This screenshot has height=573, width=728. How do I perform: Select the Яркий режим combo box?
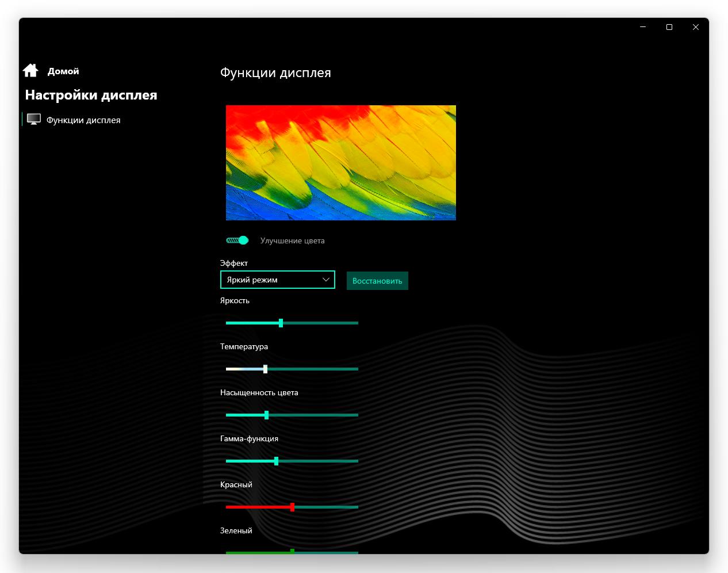(278, 280)
